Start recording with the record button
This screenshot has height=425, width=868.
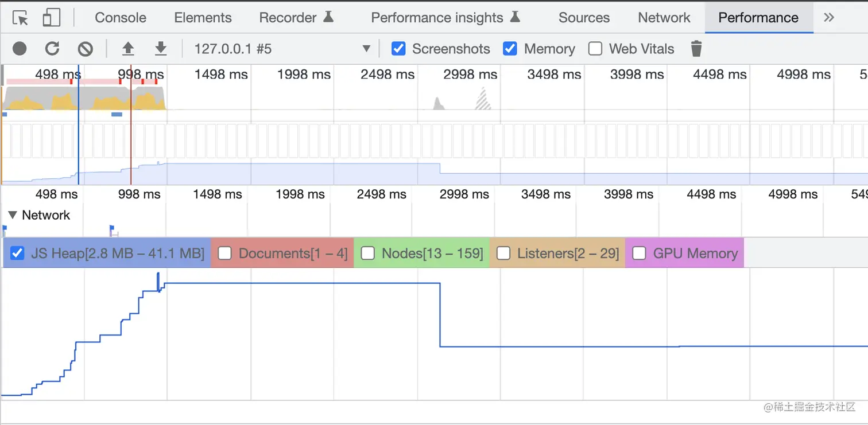[x=20, y=49]
